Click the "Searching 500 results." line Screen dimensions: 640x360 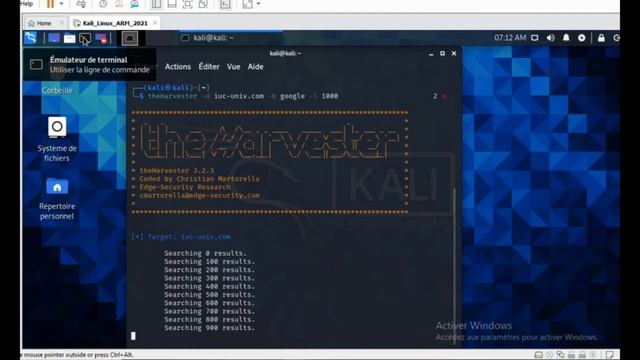(x=209, y=294)
